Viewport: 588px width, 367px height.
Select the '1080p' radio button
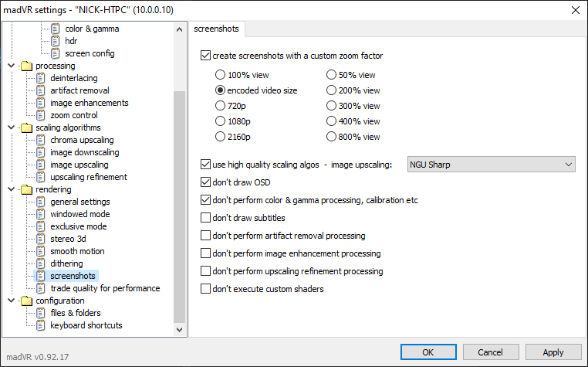click(x=221, y=121)
